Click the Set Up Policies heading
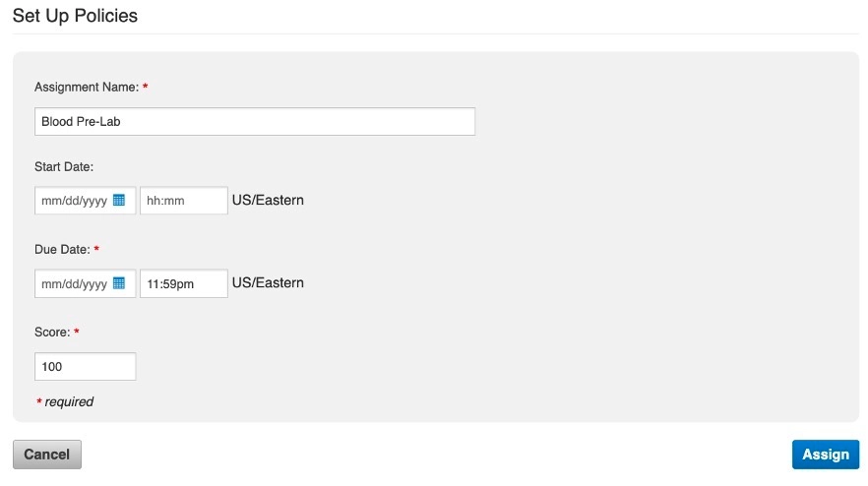 [75, 16]
